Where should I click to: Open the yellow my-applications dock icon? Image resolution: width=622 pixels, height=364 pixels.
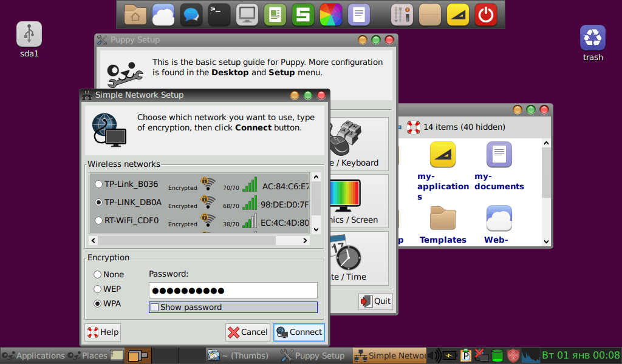(458, 15)
